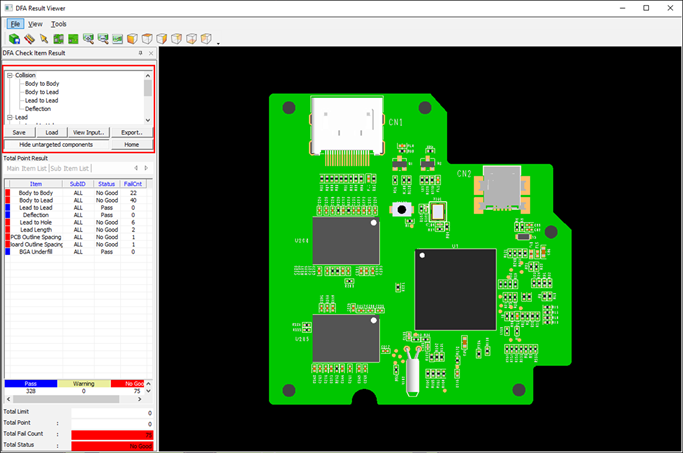Image resolution: width=683 pixels, height=453 pixels.
Task: Select the Lead to Hole result row
Action: click(36, 222)
